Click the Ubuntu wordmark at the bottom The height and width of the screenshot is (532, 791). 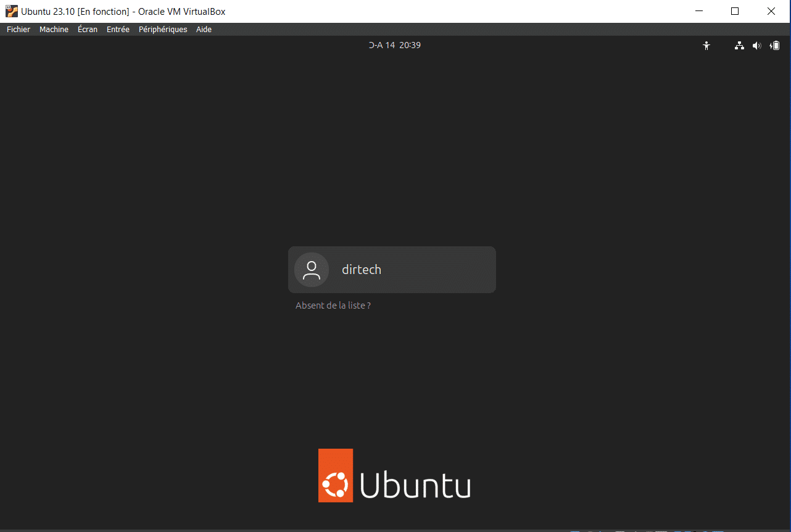tap(415, 486)
